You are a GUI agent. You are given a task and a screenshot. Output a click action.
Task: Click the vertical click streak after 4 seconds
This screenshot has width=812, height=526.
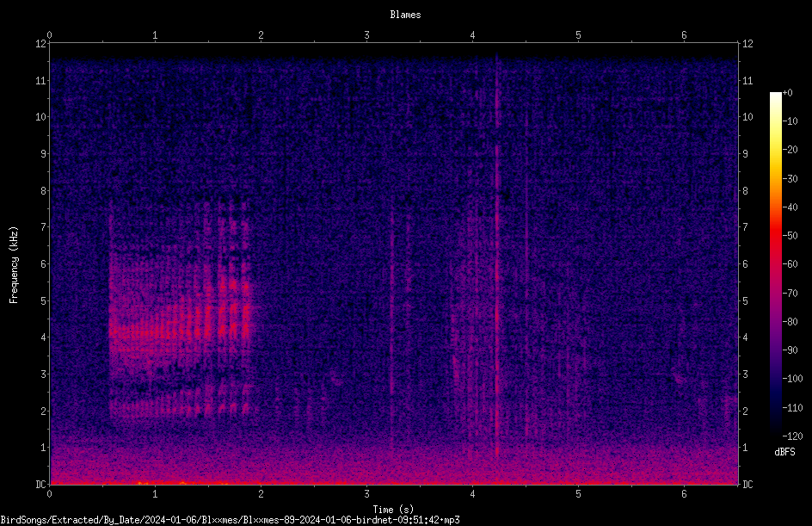(496, 257)
